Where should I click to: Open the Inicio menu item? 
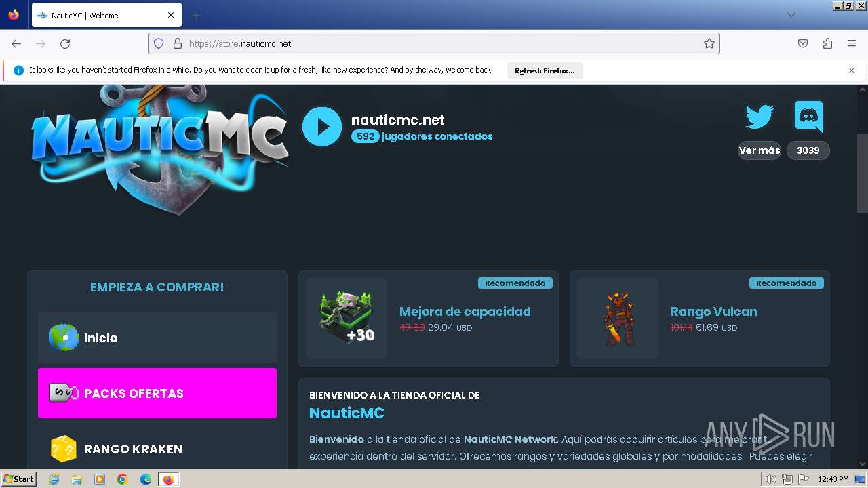157,338
